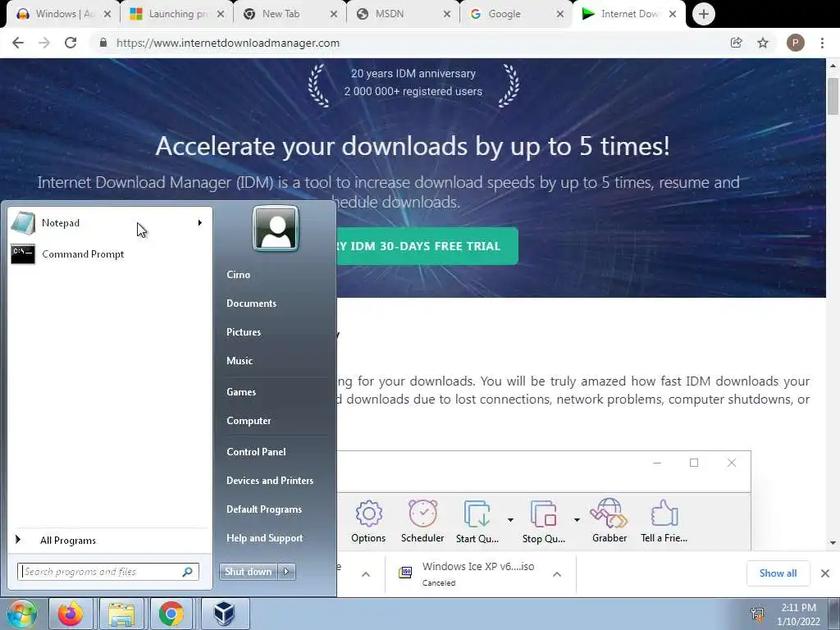Open the Chrome profile avatar

pyautogui.click(x=796, y=43)
